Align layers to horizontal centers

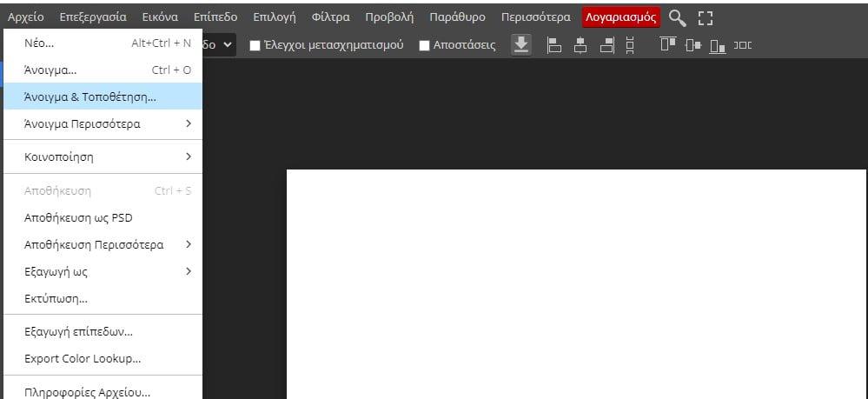coord(580,45)
